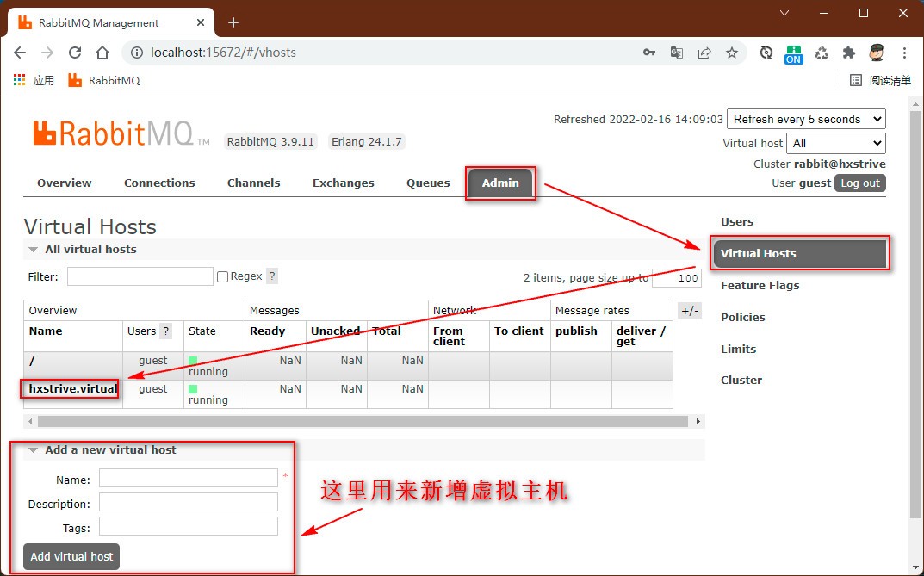Click the saved passwords key icon
Image resolution: width=924 pixels, height=576 pixels.
click(649, 53)
